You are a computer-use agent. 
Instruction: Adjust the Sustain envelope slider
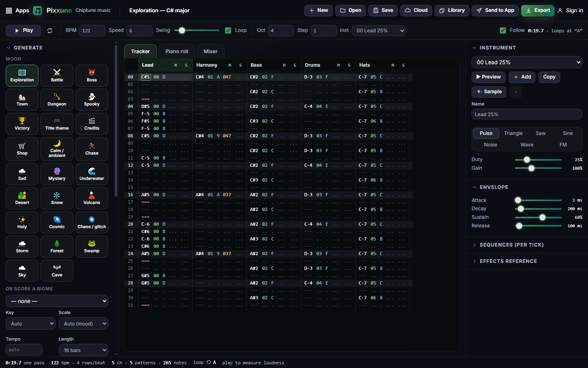click(x=538, y=218)
